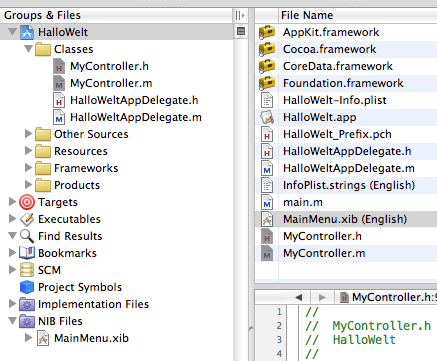Go forward in editor history
Viewport: 437px width, 361px height.
click(x=322, y=297)
